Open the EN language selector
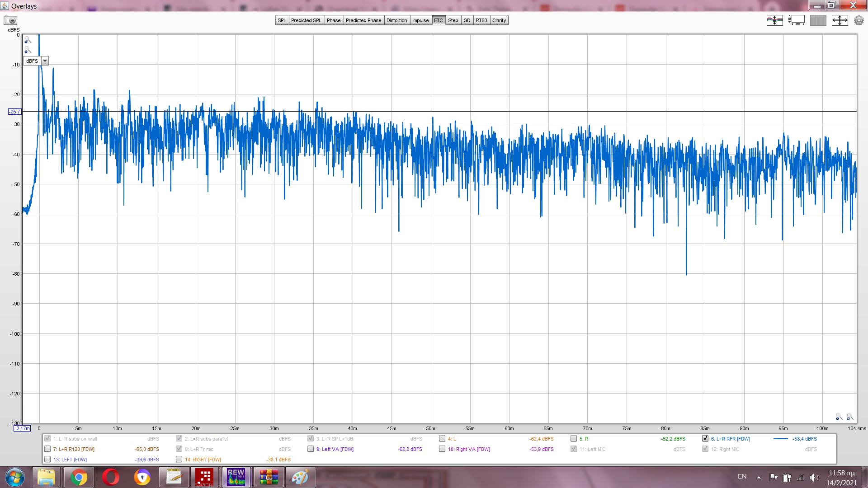Viewport: 868px width, 488px height. click(742, 477)
